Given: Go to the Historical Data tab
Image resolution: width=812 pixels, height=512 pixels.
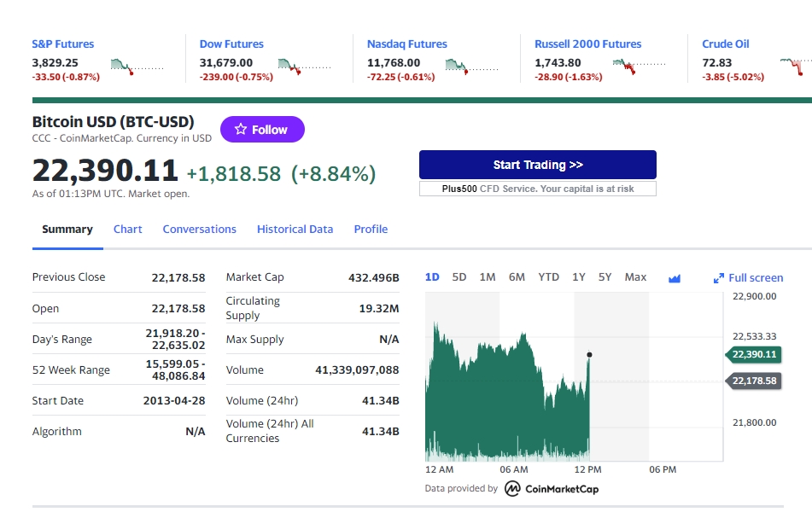Looking at the screenshot, I should (x=295, y=230).
